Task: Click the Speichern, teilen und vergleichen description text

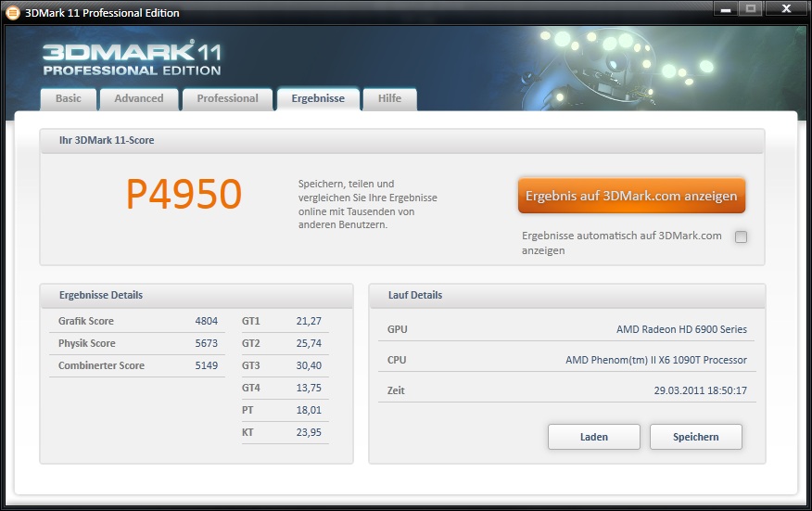Action: pos(368,204)
